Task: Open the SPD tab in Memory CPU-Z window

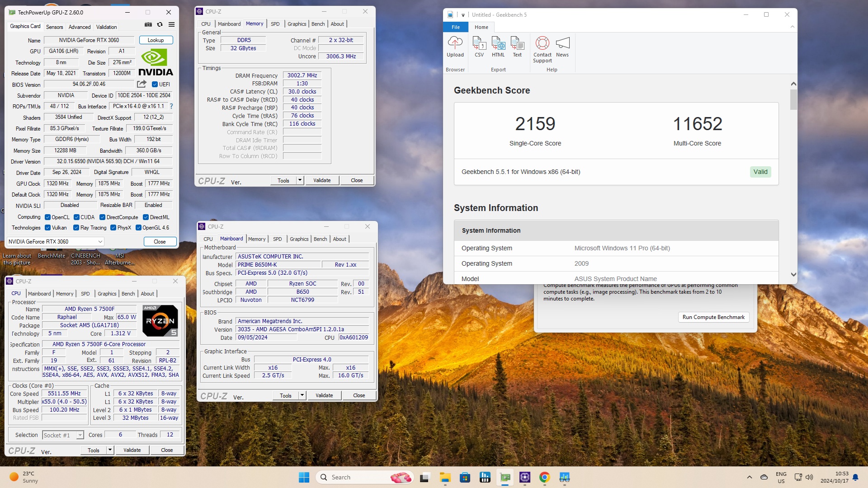Action: tap(275, 24)
